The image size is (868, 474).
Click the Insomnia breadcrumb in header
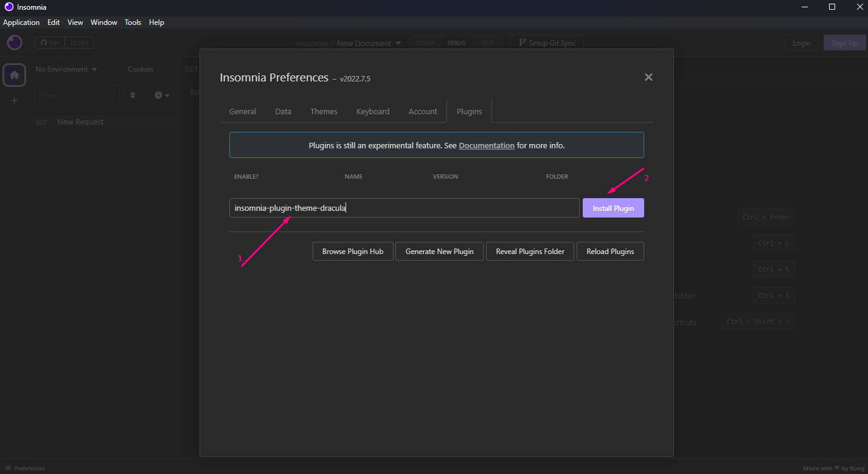(311, 43)
